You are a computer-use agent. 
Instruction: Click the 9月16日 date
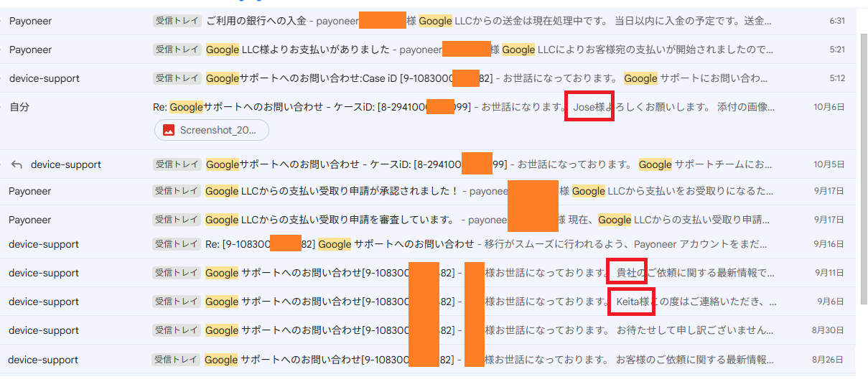tap(829, 244)
